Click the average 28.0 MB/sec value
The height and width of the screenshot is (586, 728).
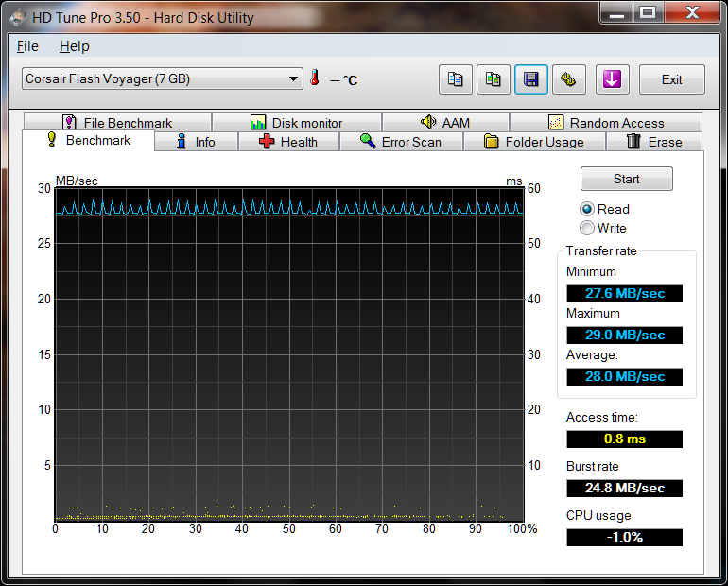pos(624,377)
